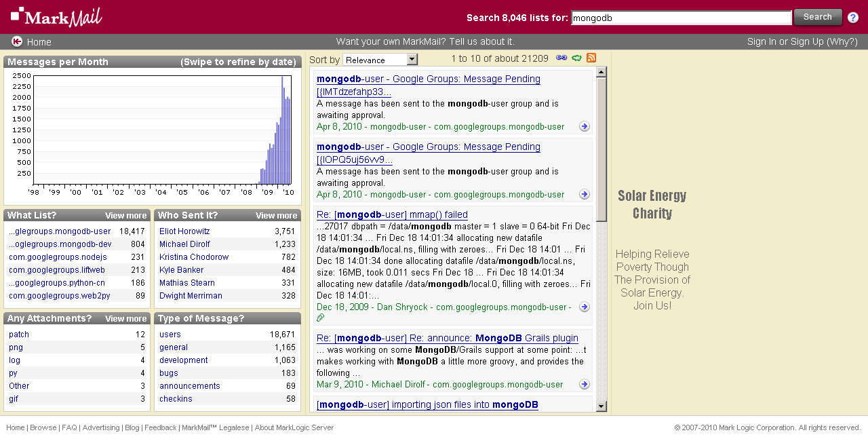The image size is (868, 439).
Task: Go to Home in the navigation bar
Action: click(39, 42)
